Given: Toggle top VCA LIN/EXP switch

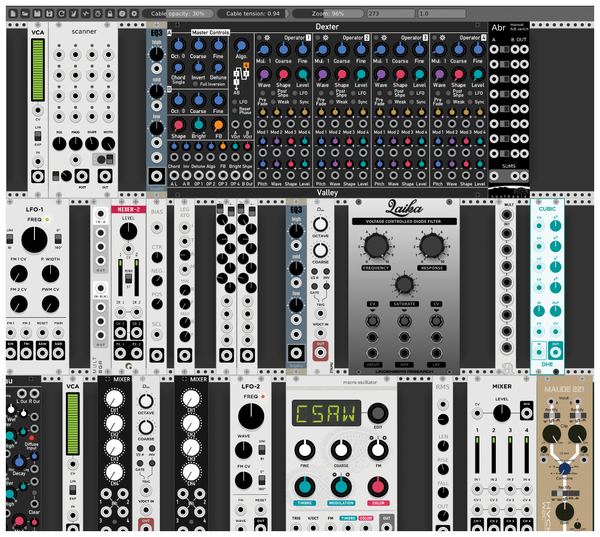Looking at the screenshot, I should (x=38, y=136).
